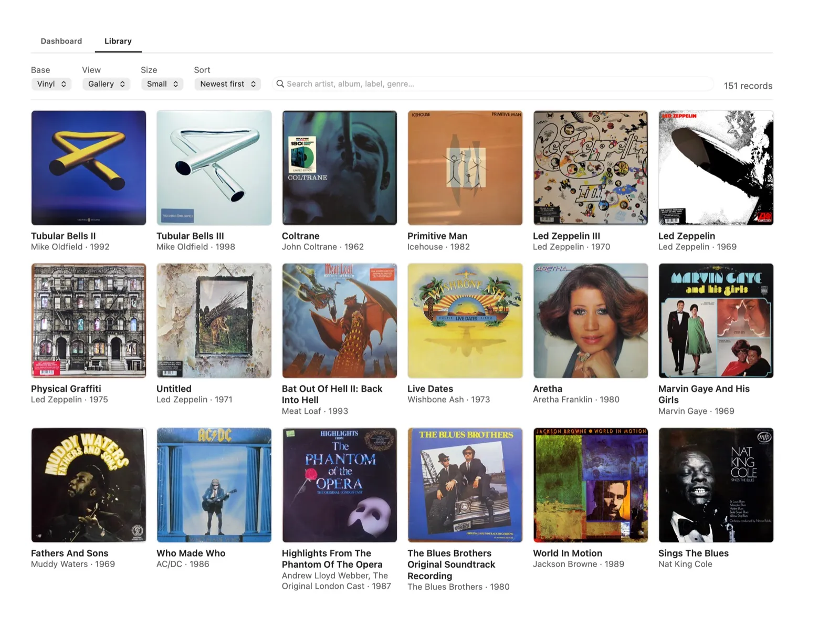
Task: Open the Sings The Blues cover
Action: [x=716, y=485]
